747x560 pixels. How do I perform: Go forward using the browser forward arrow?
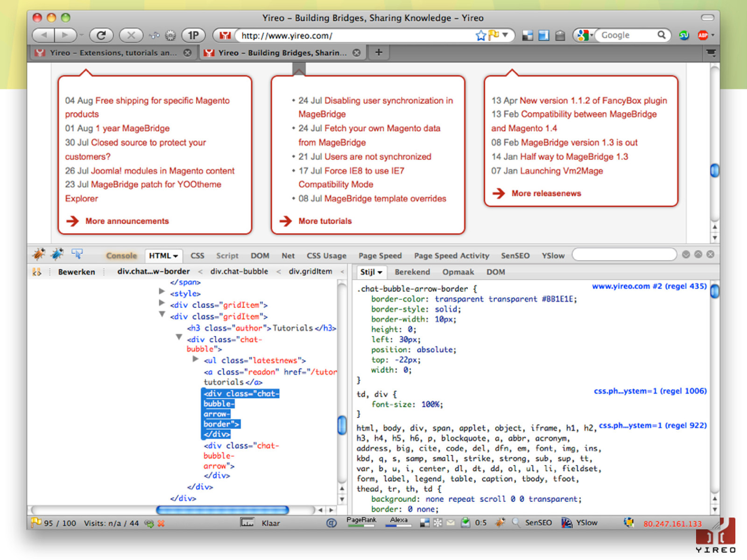tap(65, 35)
